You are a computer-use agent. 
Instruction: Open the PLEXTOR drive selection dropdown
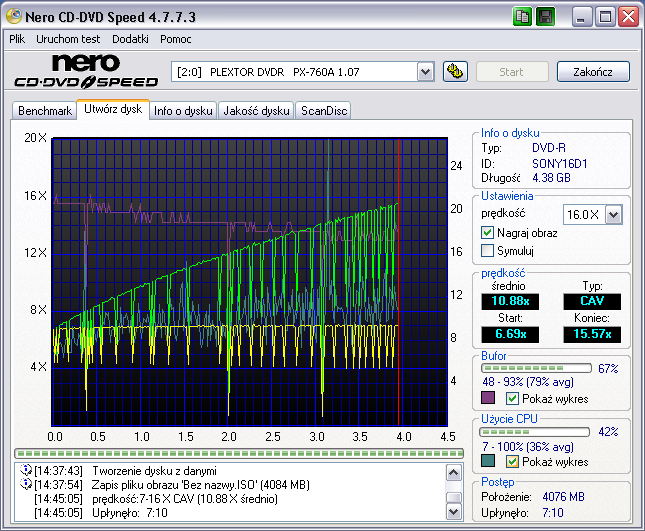click(426, 72)
